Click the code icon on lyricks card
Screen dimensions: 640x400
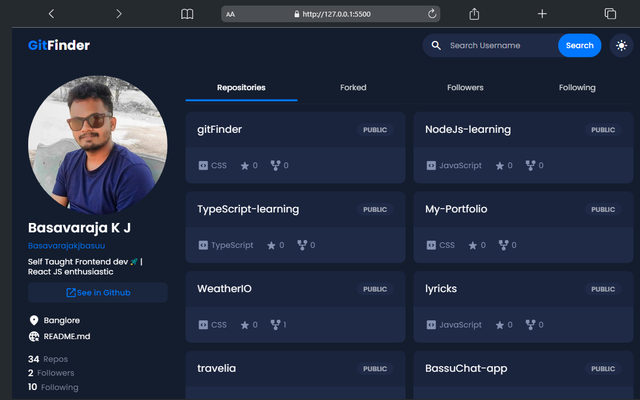point(431,324)
